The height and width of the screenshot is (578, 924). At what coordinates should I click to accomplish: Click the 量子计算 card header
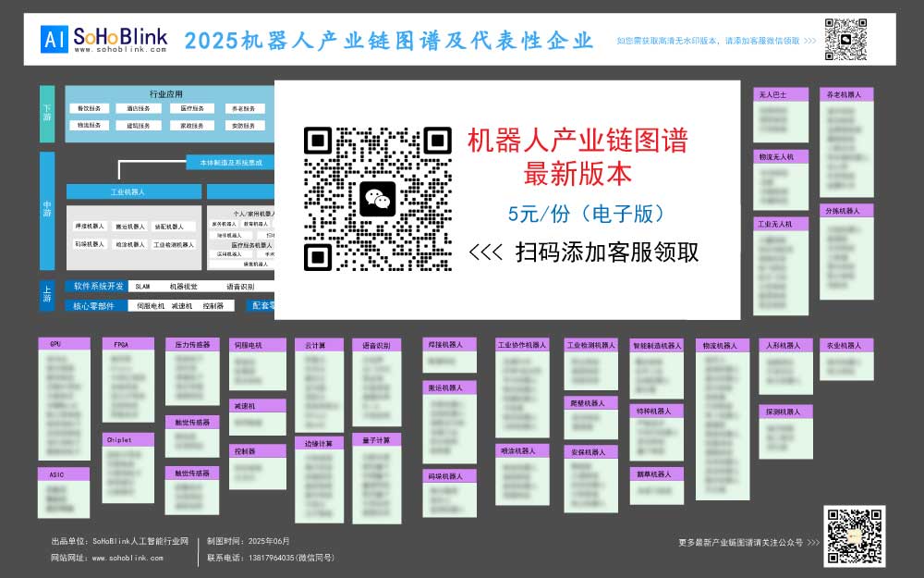tap(377, 440)
